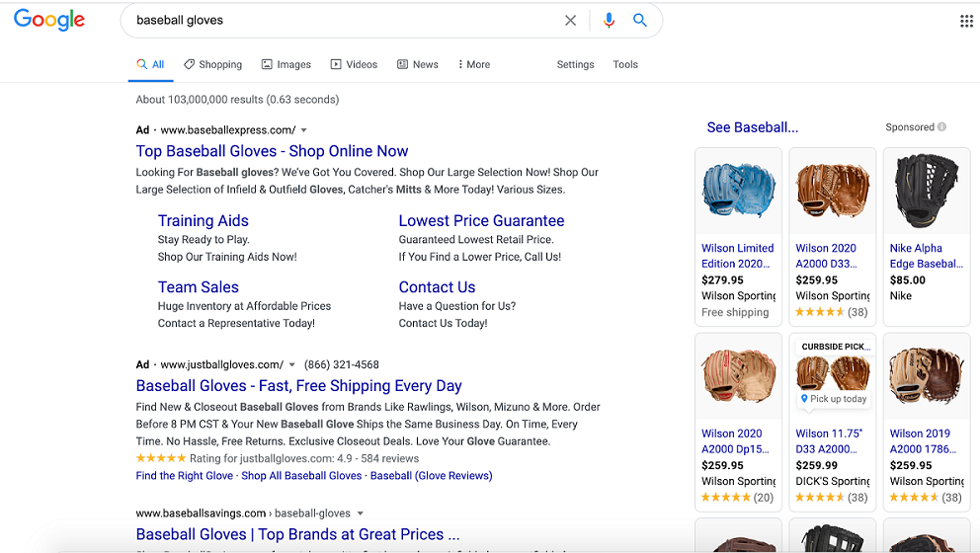Screen dimensions: 980x553
Task: Open the justballgloves.com ad dropdown arrow
Action: point(291,365)
